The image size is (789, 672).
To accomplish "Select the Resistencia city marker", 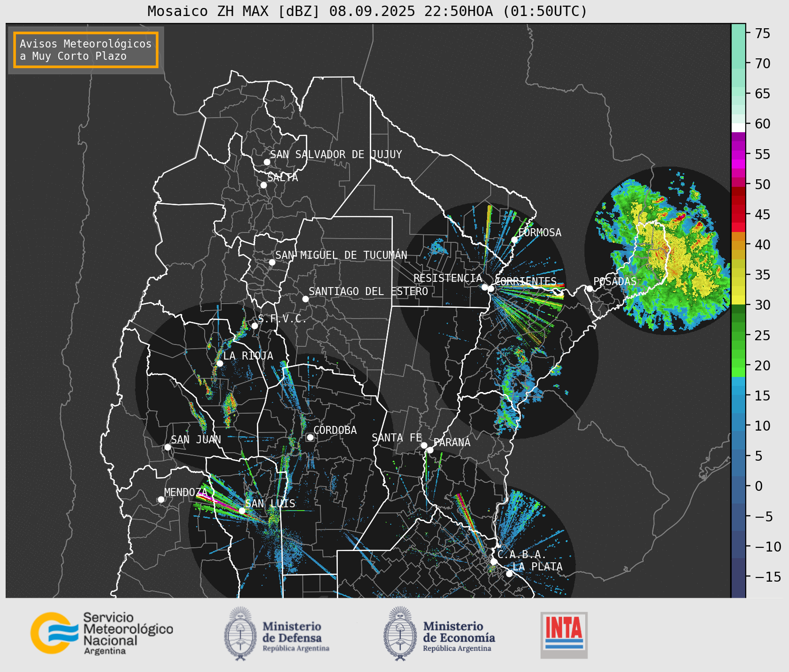I will (485, 287).
